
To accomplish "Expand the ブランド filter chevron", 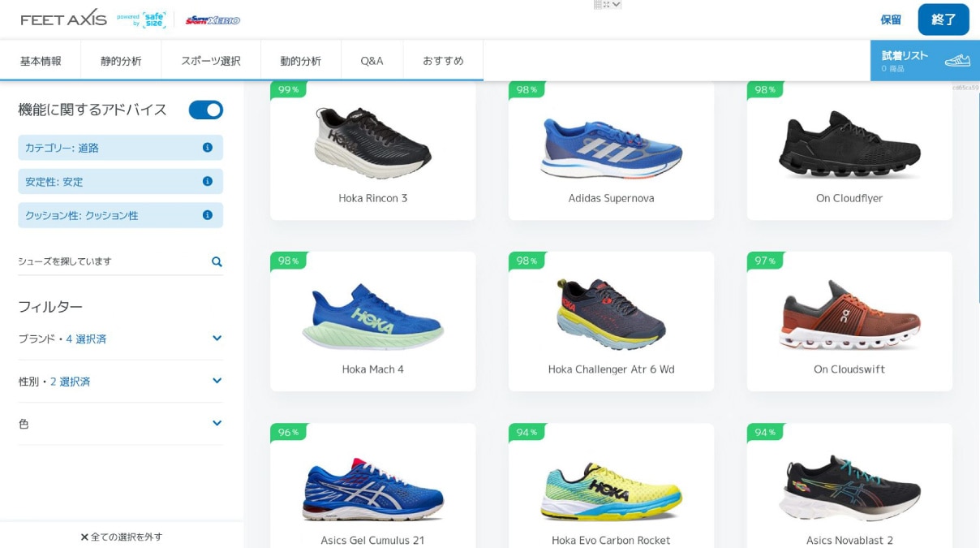I will click(x=217, y=338).
